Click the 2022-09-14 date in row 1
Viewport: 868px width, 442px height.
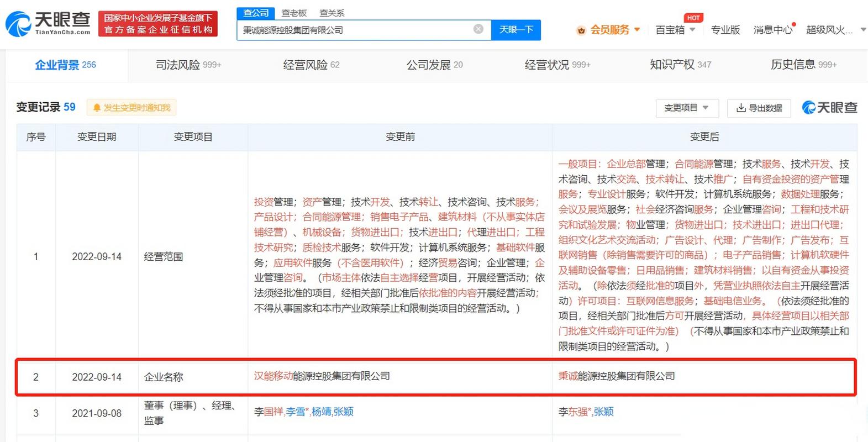(x=97, y=256)
